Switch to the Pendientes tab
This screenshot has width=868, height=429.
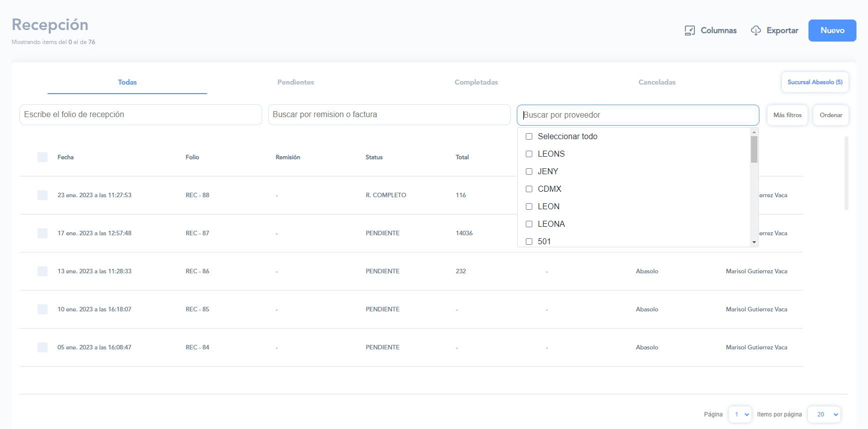click(x=296, y=82)
